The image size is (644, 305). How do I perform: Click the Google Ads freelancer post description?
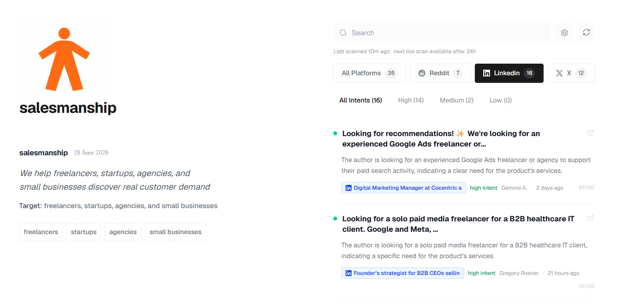click(x=466, y=165)
